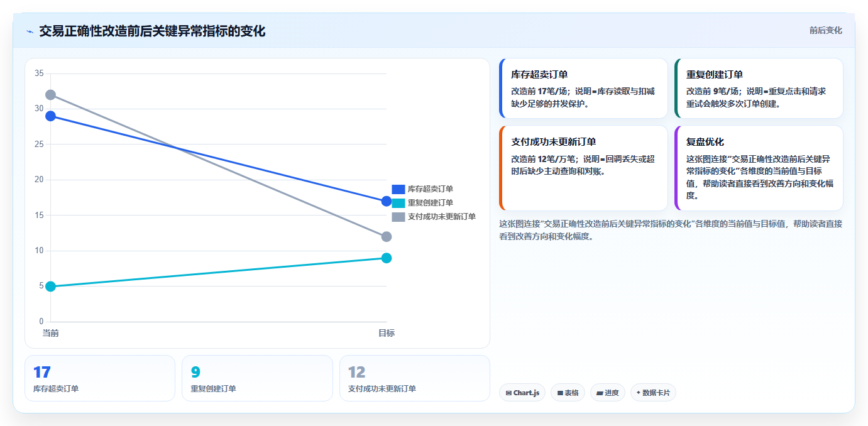868x426 pixels.
Task: Click the cyan data point at 目标 (9)
Action: 387,258
